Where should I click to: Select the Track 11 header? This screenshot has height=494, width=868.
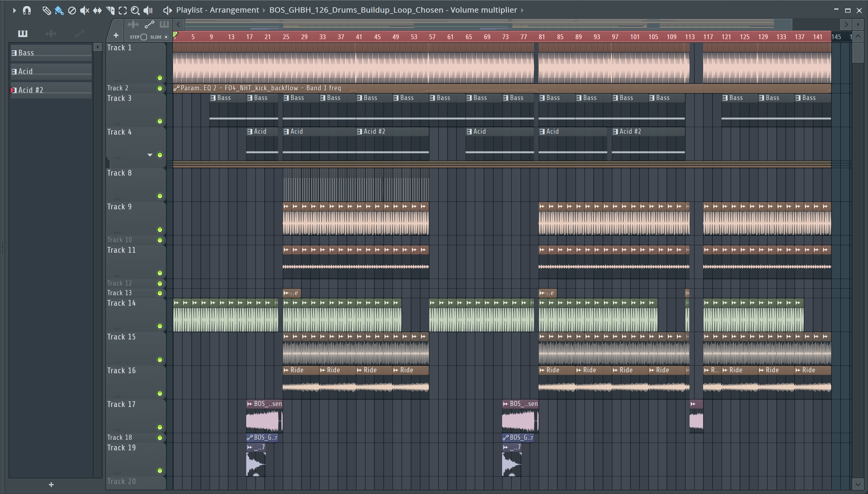coord(136,262)
